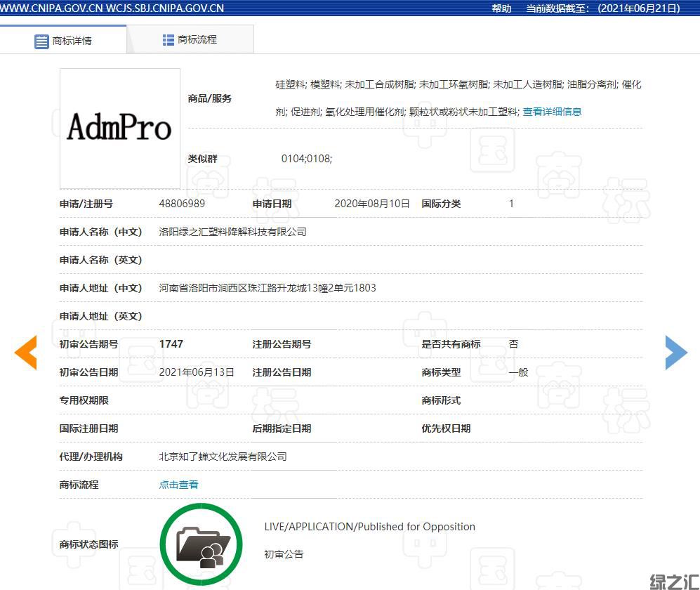
Task: Click 点击查看 trademark process link
Action: point(178,485)
